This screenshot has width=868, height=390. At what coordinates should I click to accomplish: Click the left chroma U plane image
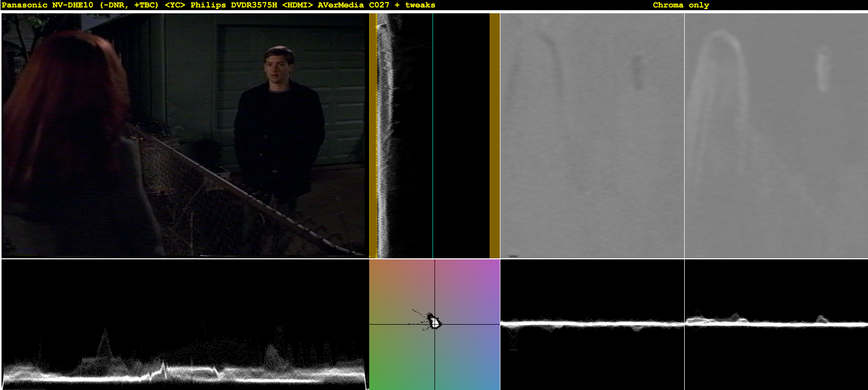click(592, 135)
